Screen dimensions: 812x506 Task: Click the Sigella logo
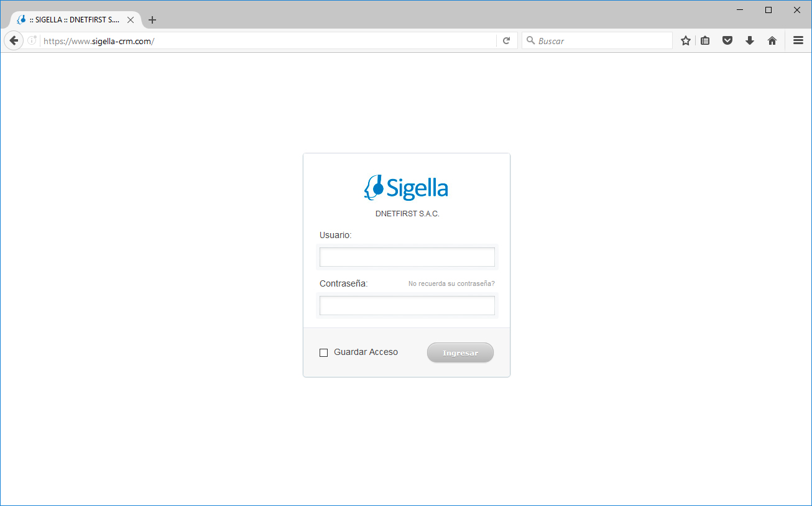point(406,188)
